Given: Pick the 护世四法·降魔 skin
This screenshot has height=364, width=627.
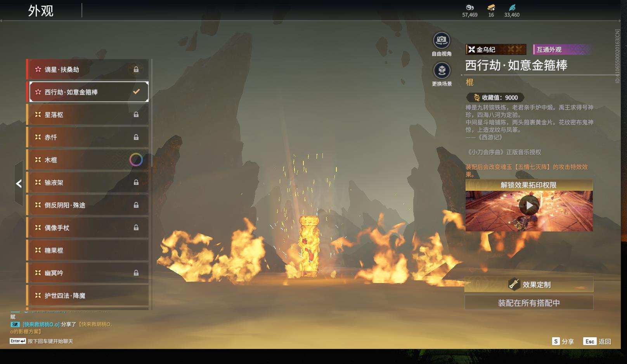Looking at the screenshot, I should coord(87,295).
